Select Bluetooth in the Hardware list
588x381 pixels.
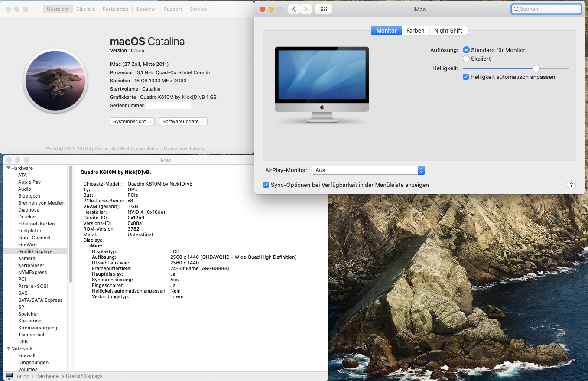[x=29, y=196]
